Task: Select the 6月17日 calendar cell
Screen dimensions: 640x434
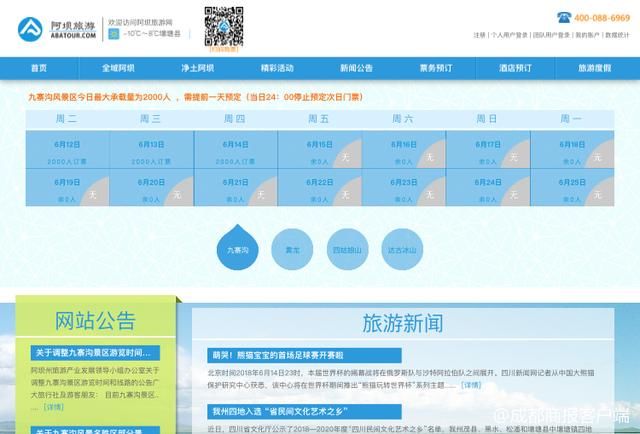Action: click(x=488, y=149)
